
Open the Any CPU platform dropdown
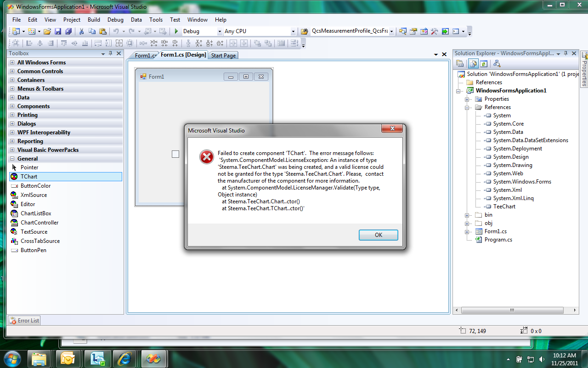[293, 31]
